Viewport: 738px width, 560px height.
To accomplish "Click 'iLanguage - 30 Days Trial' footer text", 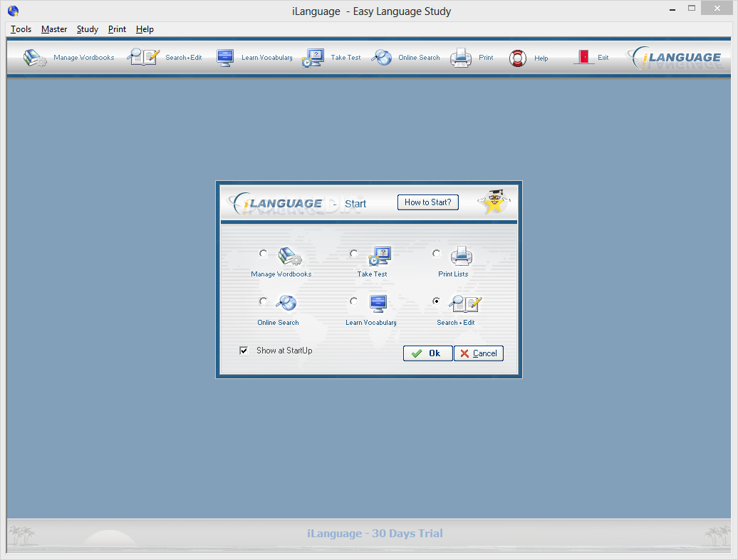I will tap(375, 533).
